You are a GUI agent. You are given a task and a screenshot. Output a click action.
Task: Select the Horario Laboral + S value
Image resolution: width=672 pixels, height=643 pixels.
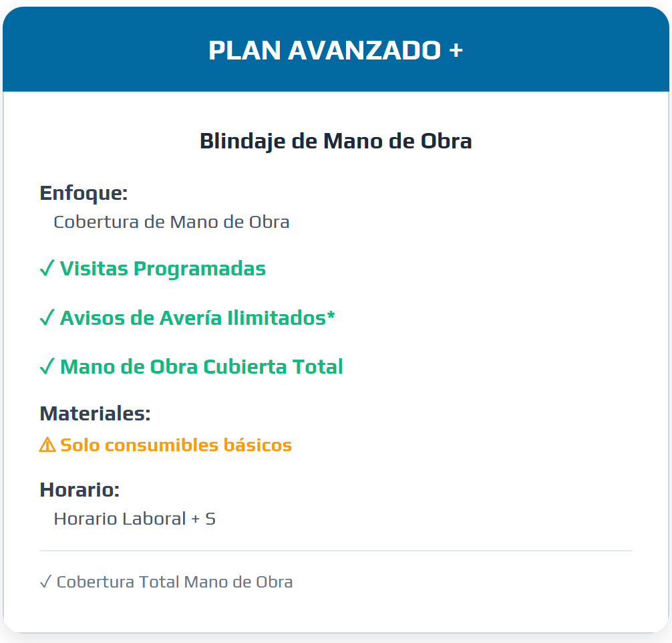pos(134,519)
